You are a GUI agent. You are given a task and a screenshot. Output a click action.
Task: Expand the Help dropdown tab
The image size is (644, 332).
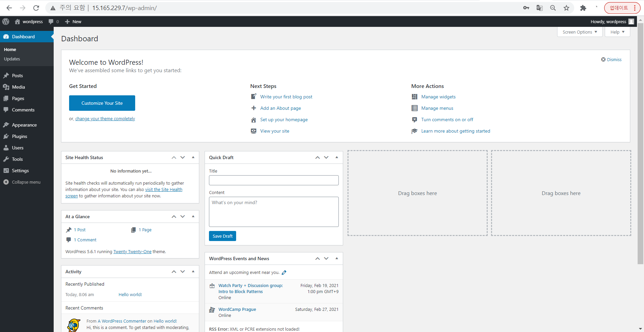(x=617, y=32)
